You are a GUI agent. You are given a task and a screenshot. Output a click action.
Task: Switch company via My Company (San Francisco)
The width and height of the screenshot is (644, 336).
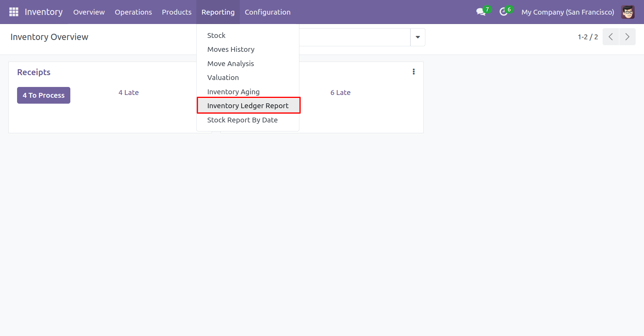click(x=567, y=12)
